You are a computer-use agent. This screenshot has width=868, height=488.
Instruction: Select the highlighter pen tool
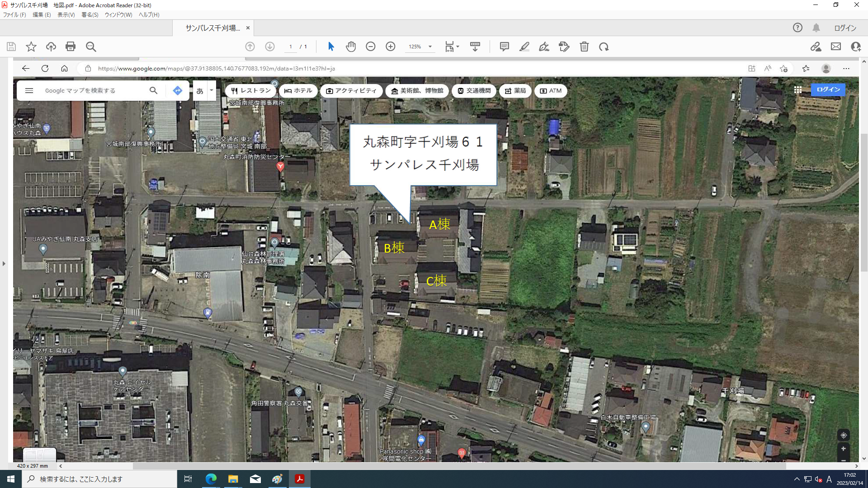point(524,47)
